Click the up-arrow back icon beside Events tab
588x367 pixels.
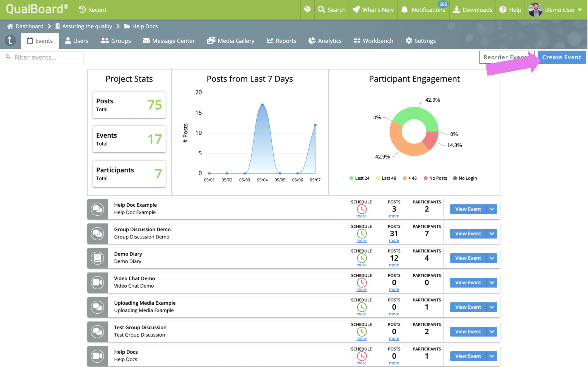10,41
